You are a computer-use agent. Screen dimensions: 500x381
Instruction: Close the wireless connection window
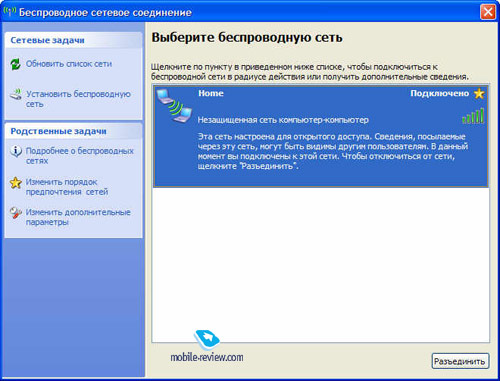(488, 12)
